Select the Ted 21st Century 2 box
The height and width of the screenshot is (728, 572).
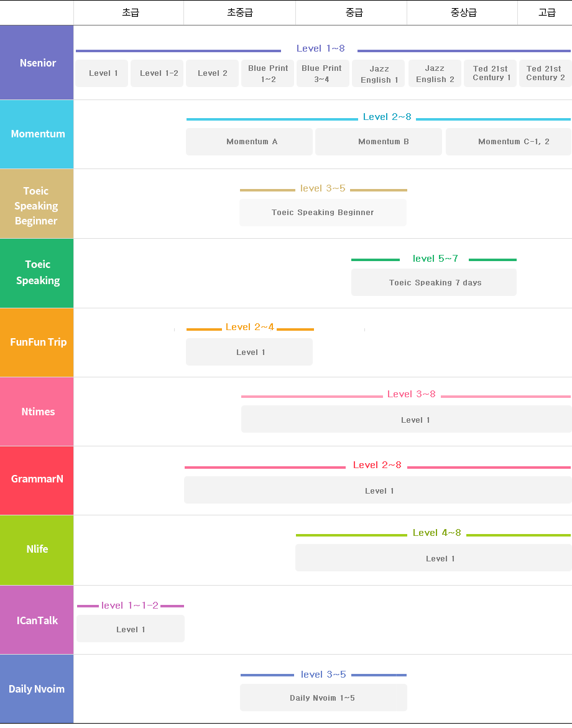pyautogui.click(x=545, y=73)
